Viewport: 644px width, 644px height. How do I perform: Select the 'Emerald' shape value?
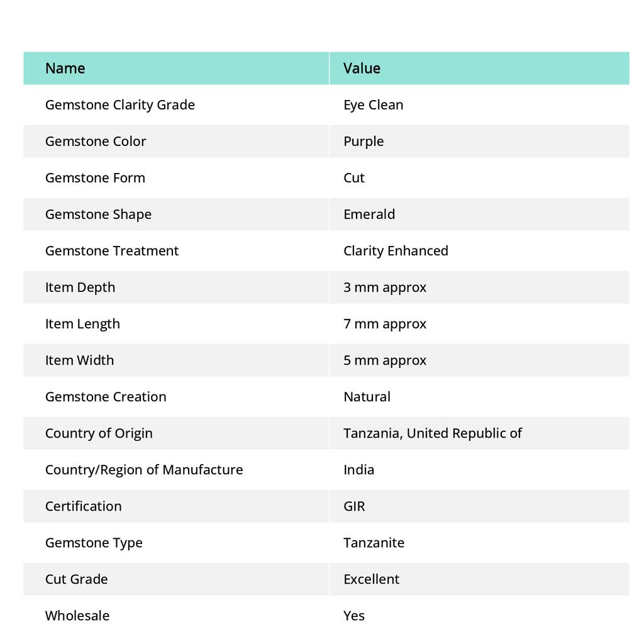pos(369,214)
